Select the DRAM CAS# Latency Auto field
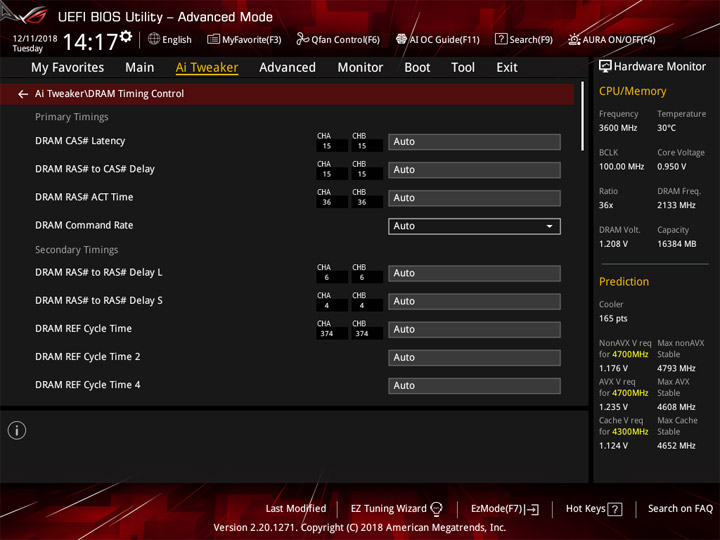Screen dimensions: 720x540 [474, 142]
